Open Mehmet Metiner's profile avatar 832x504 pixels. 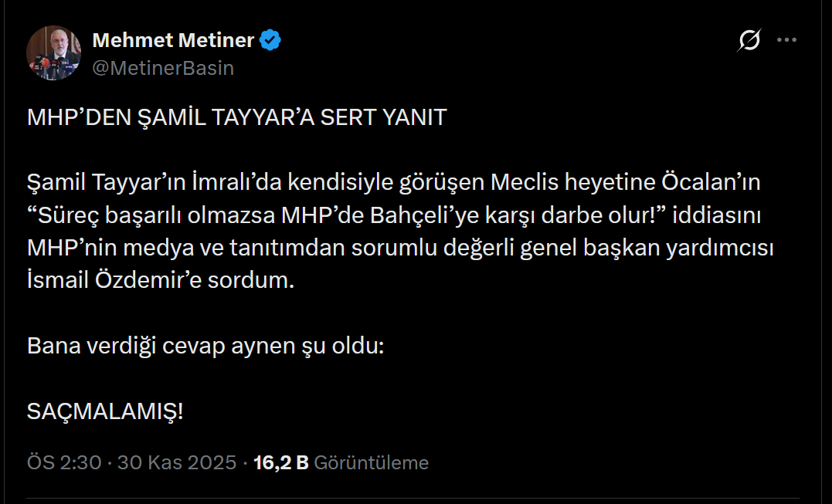(x=54, y=53)
